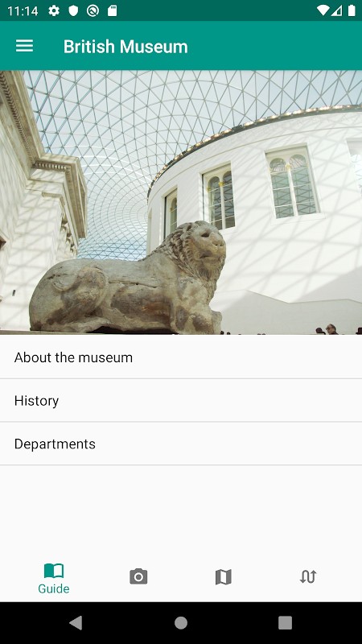
Task: Open the map tab
Action: pyautogui.click(x=224, y=577)
